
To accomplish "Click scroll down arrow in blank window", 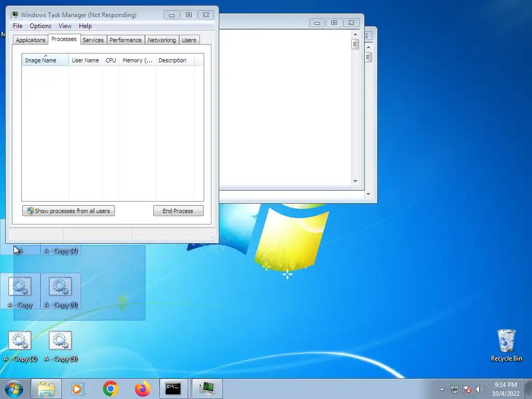I will click(355, 181).
